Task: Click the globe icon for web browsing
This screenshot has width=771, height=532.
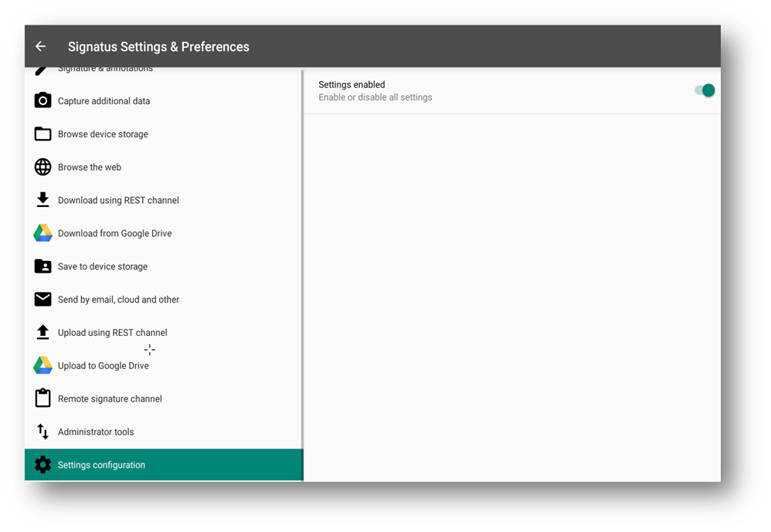Action: 43,168
